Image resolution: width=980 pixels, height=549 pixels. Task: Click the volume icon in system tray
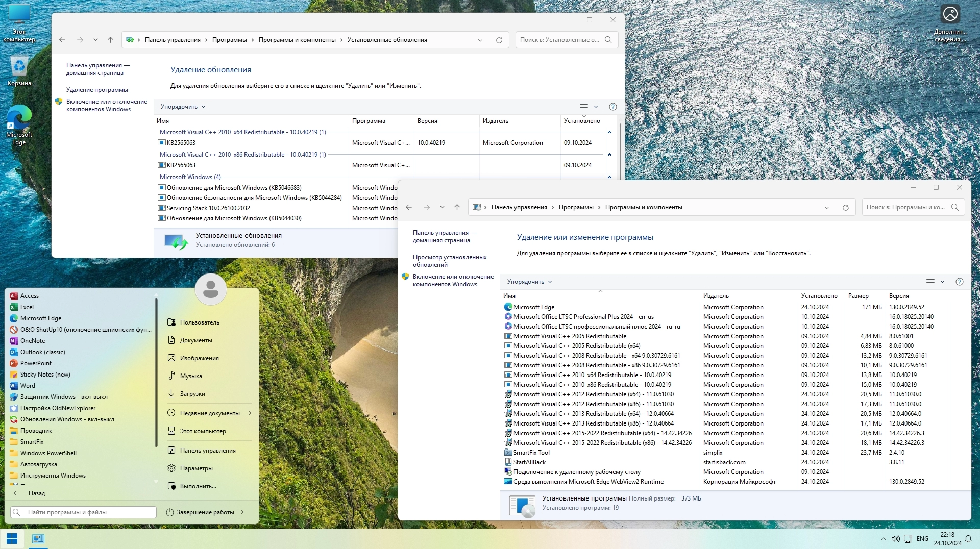point(895,539)
